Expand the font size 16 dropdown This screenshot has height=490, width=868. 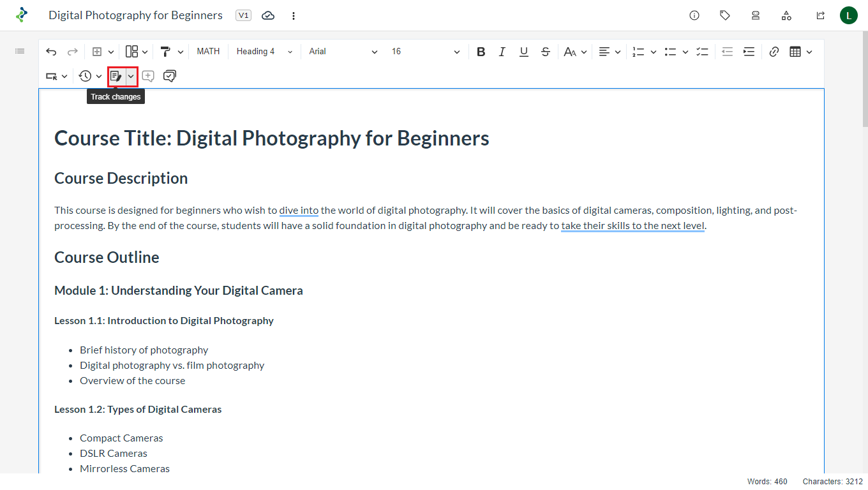point(425,52)
